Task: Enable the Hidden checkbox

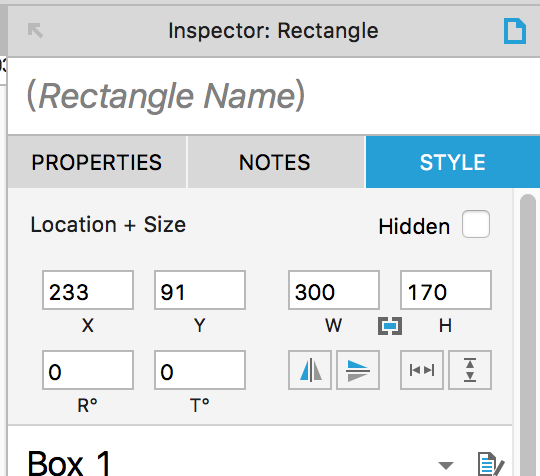Action: (476, 224)
